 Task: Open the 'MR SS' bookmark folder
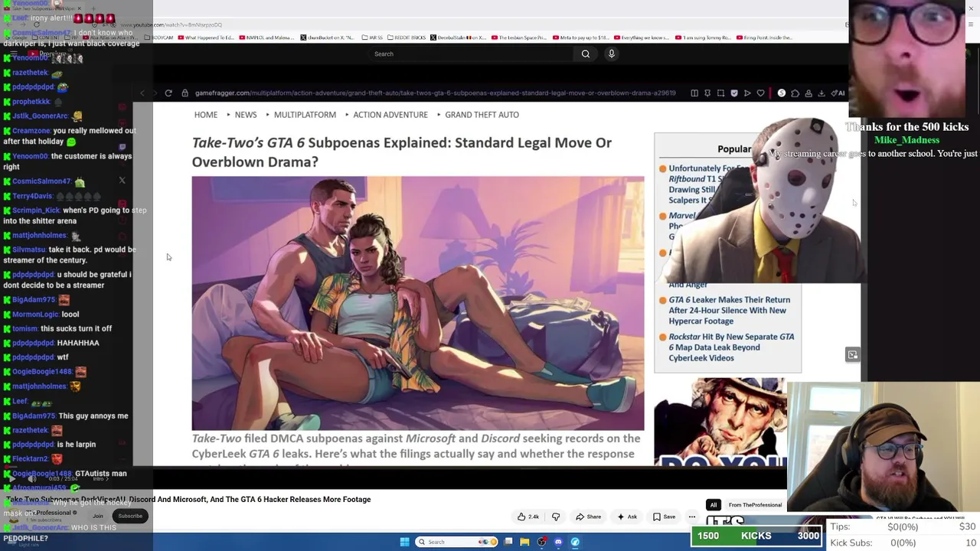point(373,37)
